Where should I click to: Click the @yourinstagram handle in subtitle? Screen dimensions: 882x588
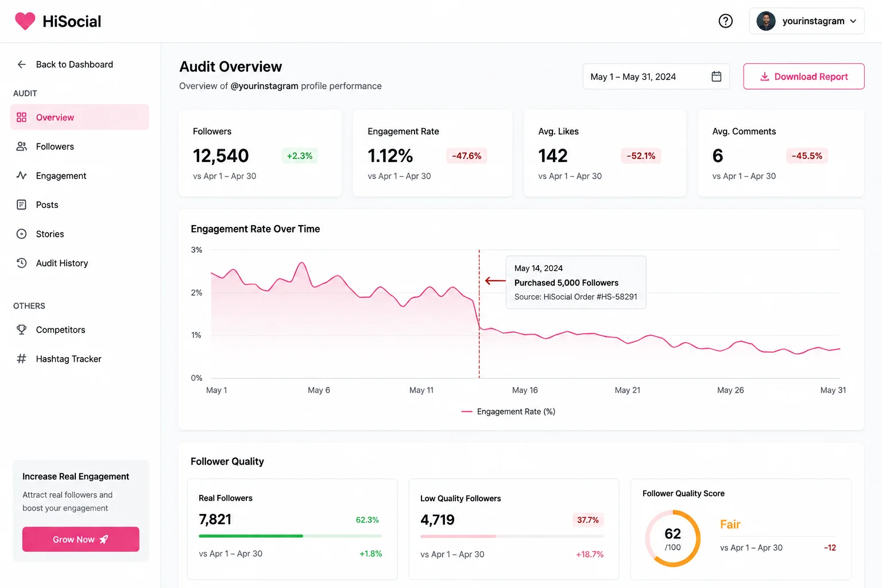[265, 86]
